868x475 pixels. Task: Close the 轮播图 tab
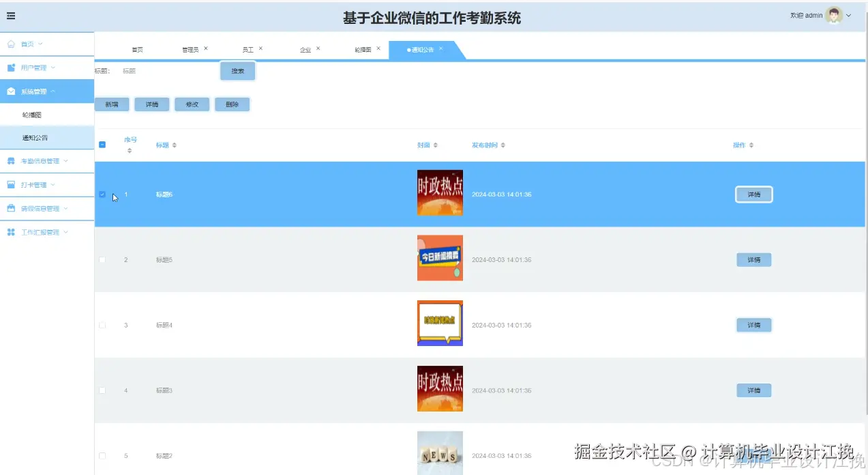(x=378, y=48)
